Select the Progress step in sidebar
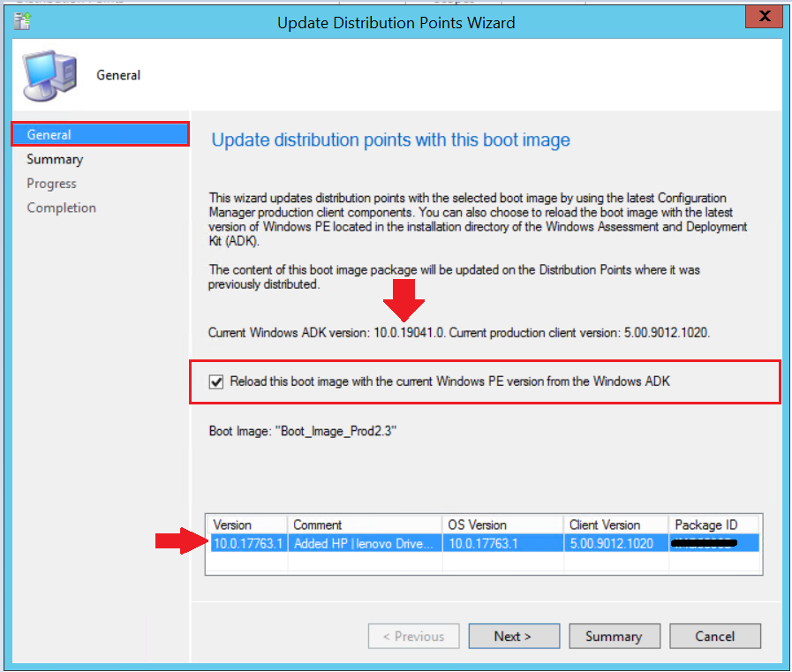This screenshot has width=792, height=672. [51, 184]
